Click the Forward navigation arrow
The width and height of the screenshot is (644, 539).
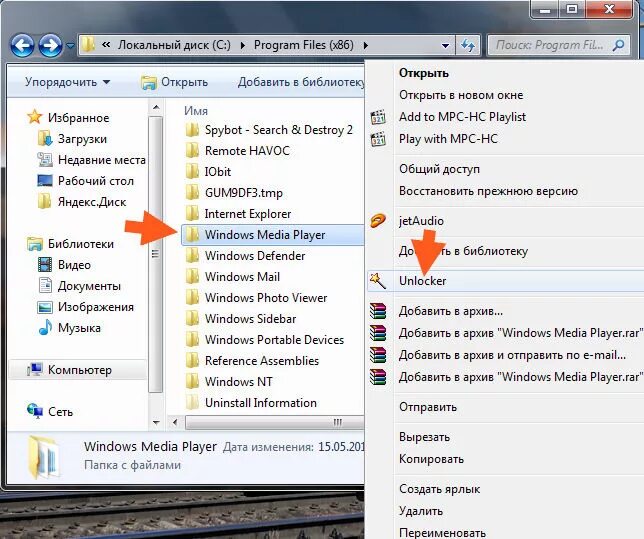[x=50, y=45]
